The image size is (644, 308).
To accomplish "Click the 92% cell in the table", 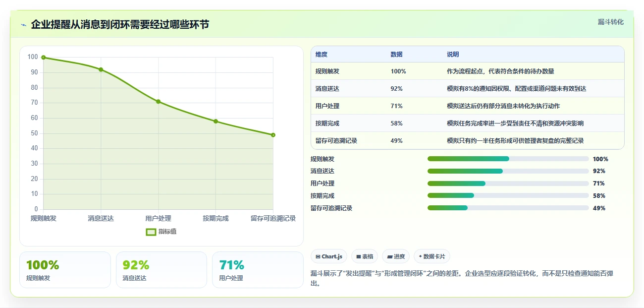I will coord(396,89).
